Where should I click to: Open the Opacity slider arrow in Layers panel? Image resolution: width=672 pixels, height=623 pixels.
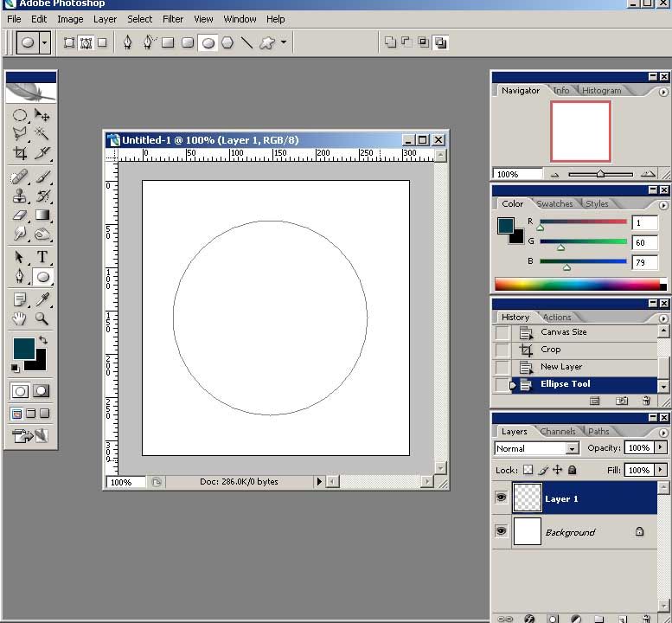pos(662,447)
